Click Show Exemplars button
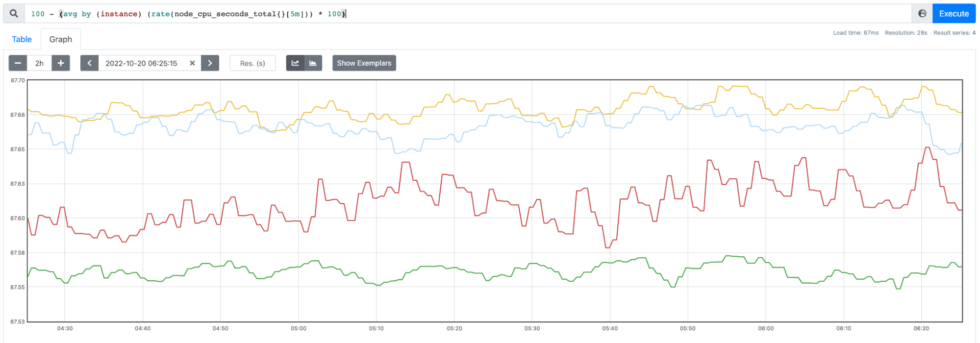The height and width of the screenshot is (343, 980). click(364, 63)
